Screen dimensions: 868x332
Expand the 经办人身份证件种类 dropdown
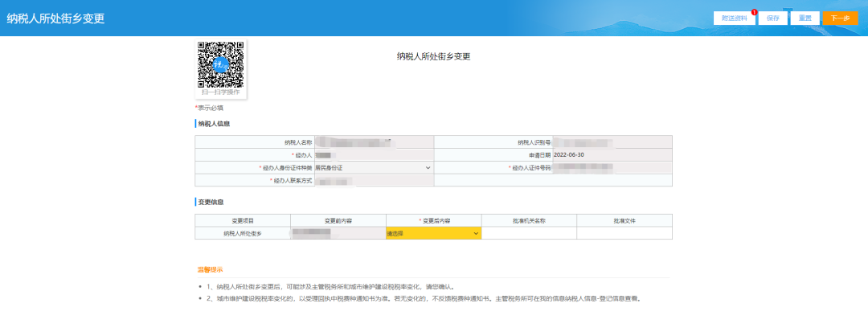(373, 168)
